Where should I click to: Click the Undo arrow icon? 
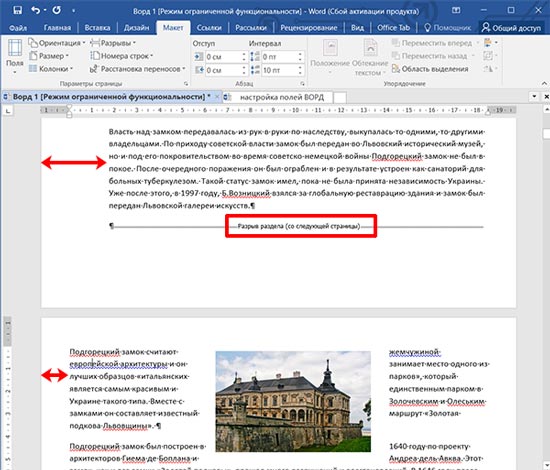coord(35,10)
